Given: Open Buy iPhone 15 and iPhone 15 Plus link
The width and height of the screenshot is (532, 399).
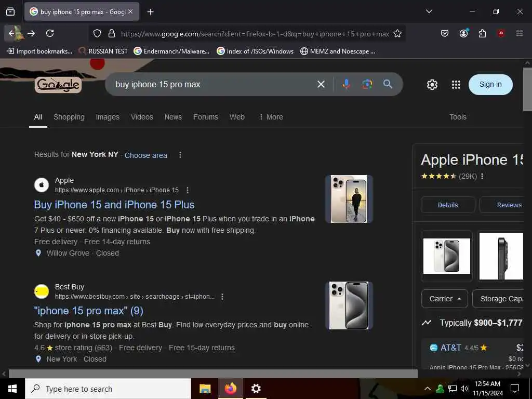Looking at the screenshot, I should click(114, 205).
